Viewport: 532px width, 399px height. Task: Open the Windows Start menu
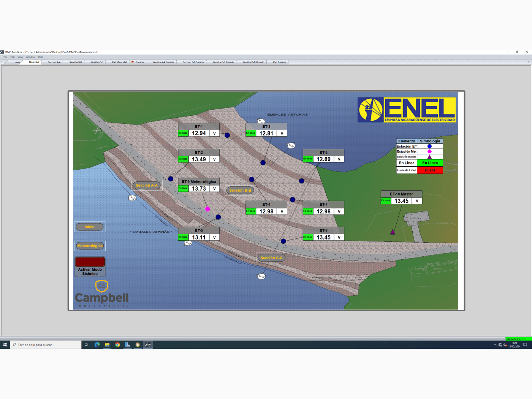pyautogui.click(x=5, y=345)
